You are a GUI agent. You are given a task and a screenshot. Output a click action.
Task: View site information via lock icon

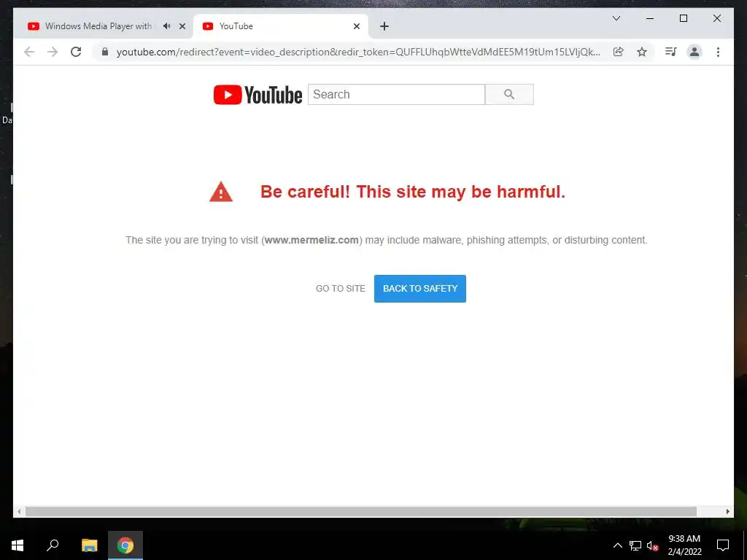[x=105, y=52]
